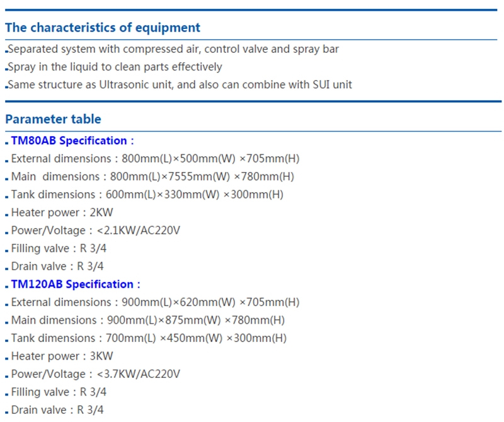Viewport: 504px width, 422px height.
Task: Select the 700mm tank dimensions line
Action: 149,338
